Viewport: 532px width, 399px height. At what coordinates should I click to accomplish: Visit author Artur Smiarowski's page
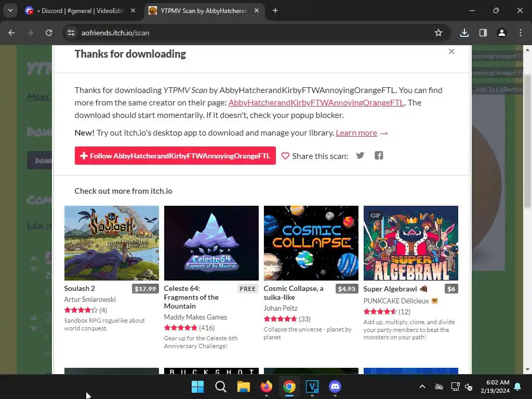pyautogui.click(x=90, y=299)
